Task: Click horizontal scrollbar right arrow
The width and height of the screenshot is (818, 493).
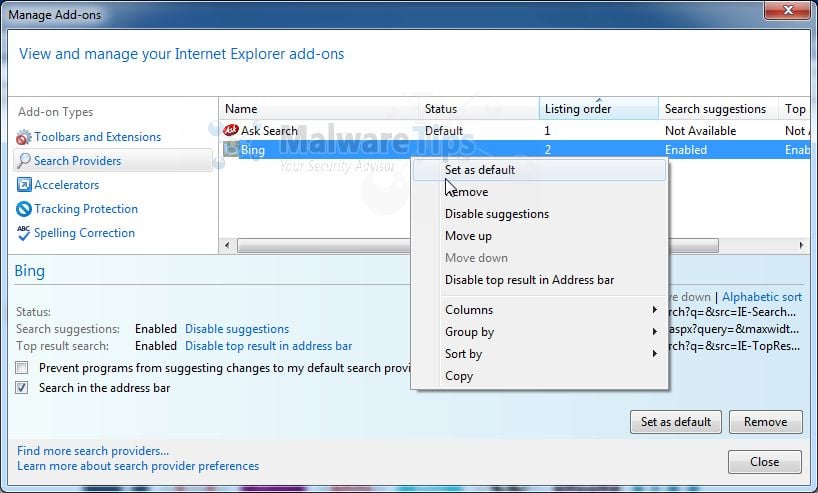Action: point(802,245)
